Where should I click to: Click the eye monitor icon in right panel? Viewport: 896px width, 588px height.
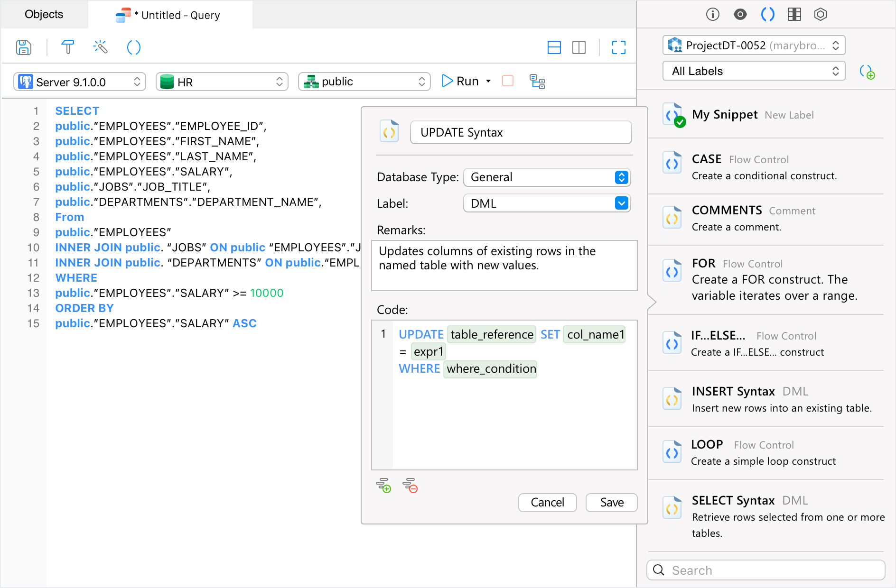(x=740, y=14)
